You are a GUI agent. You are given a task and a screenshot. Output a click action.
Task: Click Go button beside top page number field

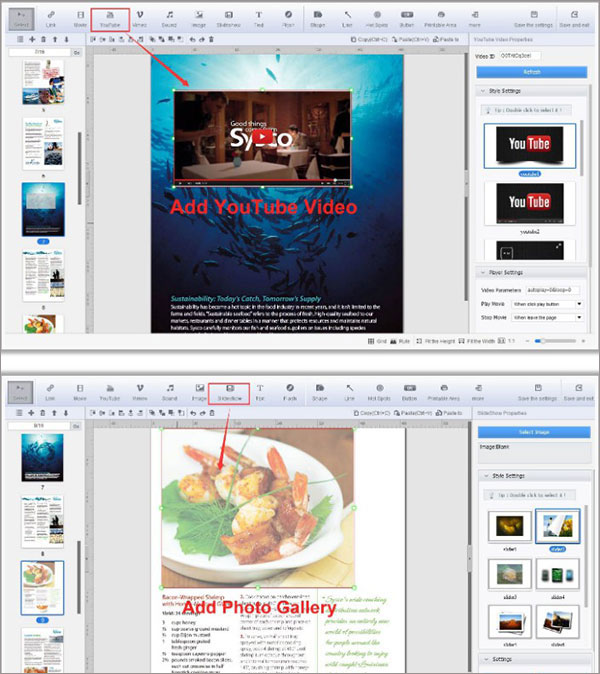click(77, 52)
